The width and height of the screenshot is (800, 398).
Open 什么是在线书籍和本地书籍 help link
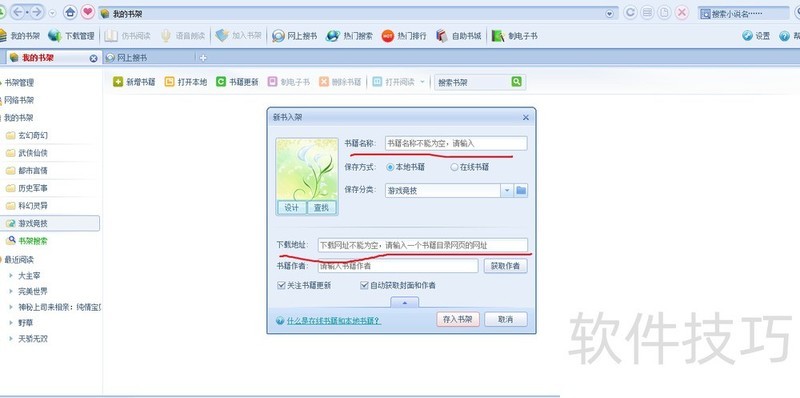334,320
